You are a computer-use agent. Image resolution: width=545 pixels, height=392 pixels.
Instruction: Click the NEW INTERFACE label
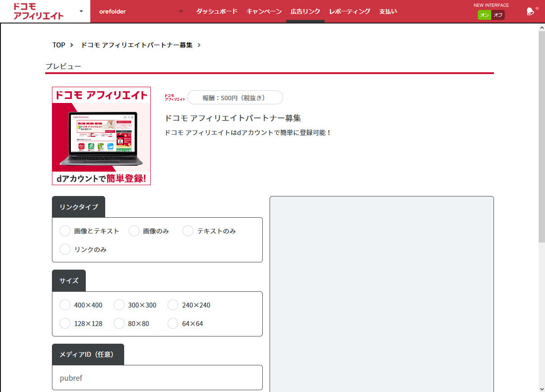(x=491, y=5)
